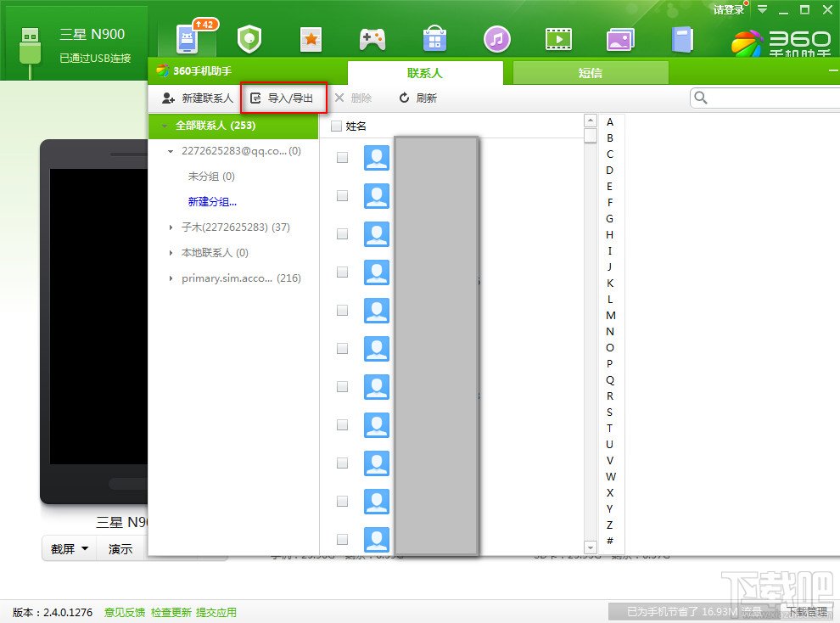Check the third contact row checkbox
The width and height of the screenshot is (840, 623).
[x=342, y=233]
